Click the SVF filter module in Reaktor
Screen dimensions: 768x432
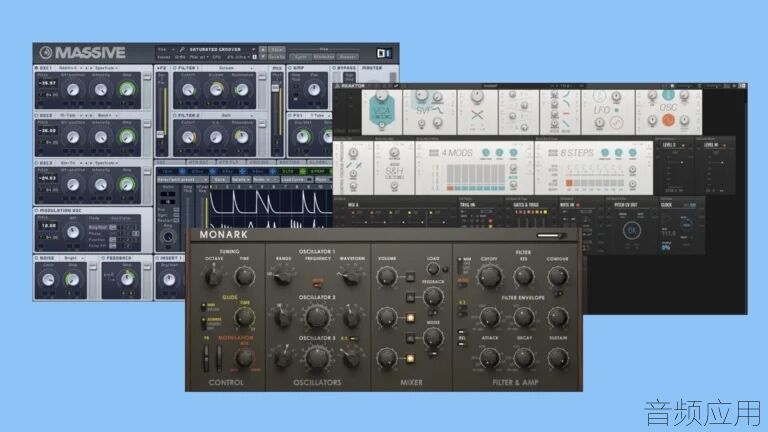pos(429,112)
